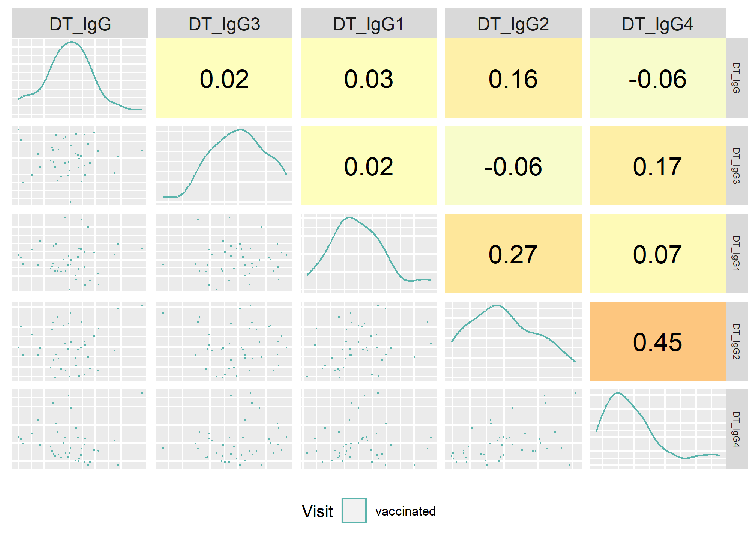This screenshot has height=540, width=756.
Task: Click the DT_IgG2 density curve panel
Action: (x=513, y=341)
